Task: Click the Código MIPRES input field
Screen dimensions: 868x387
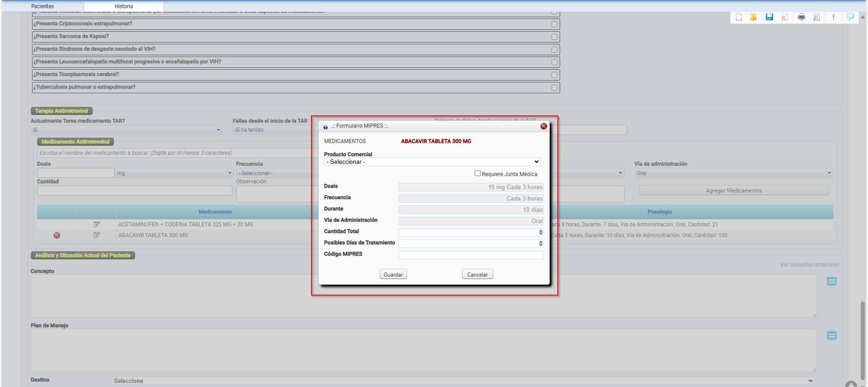Action: pos(471,255)
